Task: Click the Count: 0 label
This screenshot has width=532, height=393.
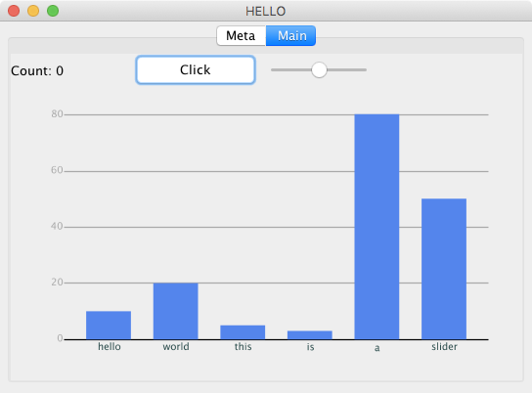Action: [37, 70]
